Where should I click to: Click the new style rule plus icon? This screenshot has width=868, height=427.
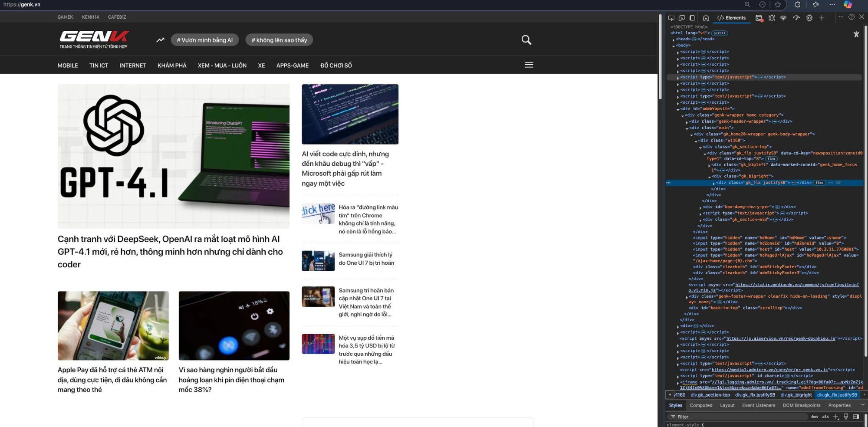[835, 417]
